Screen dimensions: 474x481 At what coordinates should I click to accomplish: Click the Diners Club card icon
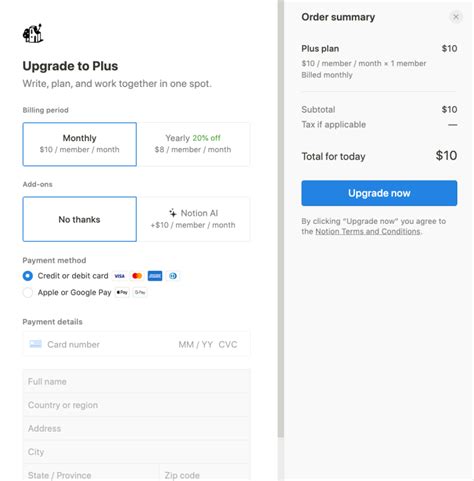click(173, 276)
